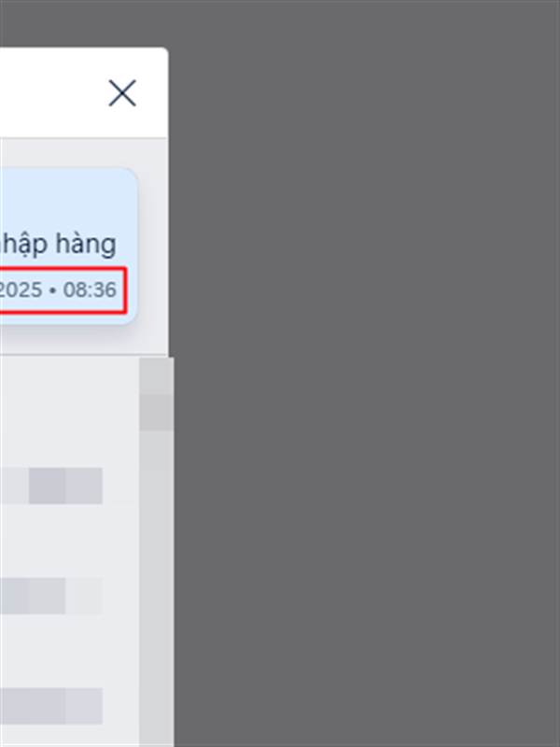
Task: Click the top segment of the scrollbar
Action: (x=157, y=376)
